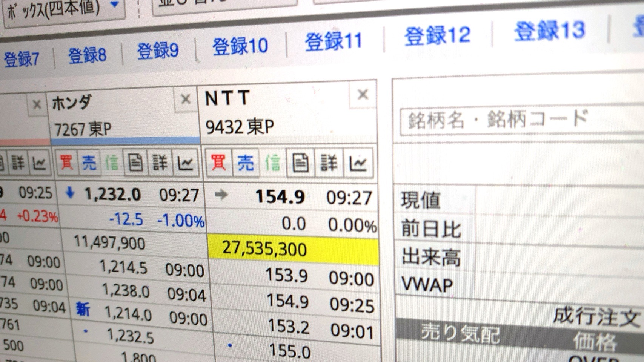
Task: Click the 9432 東P stock code
Action: coord(240,127)
